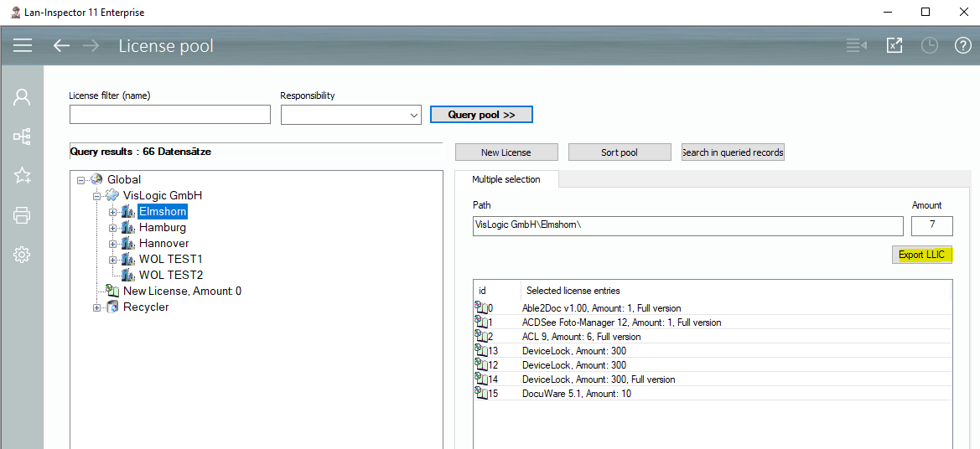This screenshot has width=980, height=449.
Task: Expand the Hamburg tree node
Action: coord(113,228)
